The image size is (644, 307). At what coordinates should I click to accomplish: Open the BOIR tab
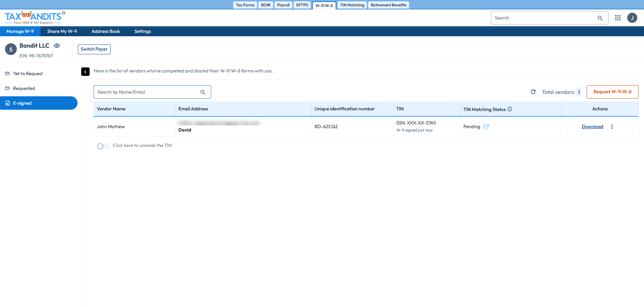pyautogui.click(x=266, y=5)
